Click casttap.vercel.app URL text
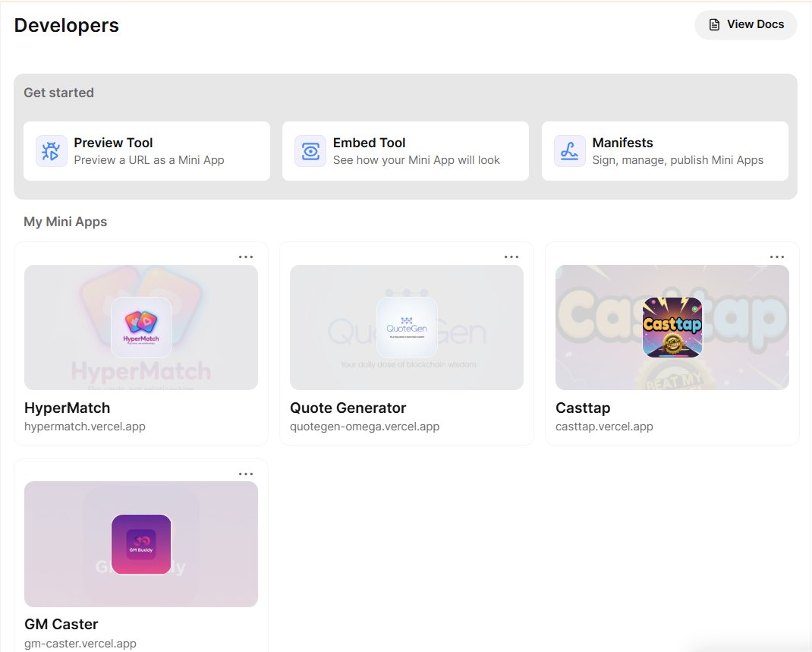This screenshot has height=652, width=812. [x=604, y=427]
